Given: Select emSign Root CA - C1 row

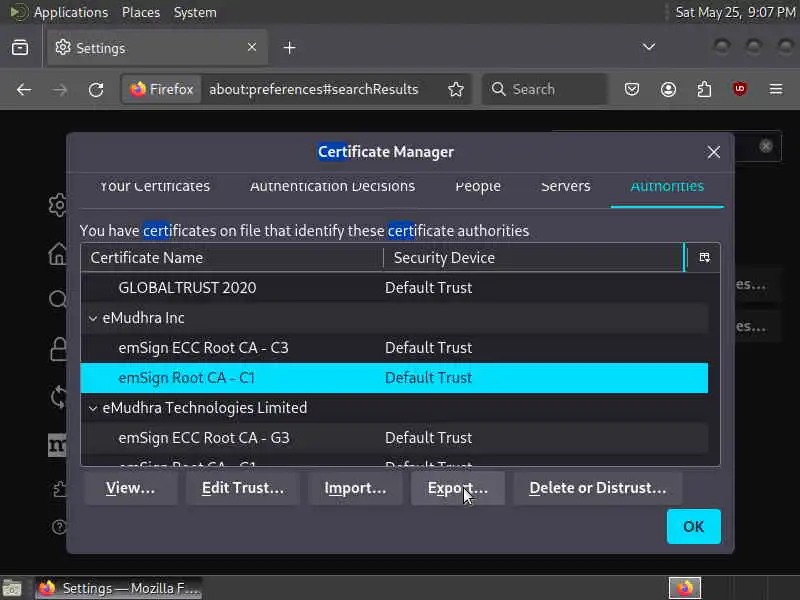Looking at the screenshot, I should pos(394,378).
